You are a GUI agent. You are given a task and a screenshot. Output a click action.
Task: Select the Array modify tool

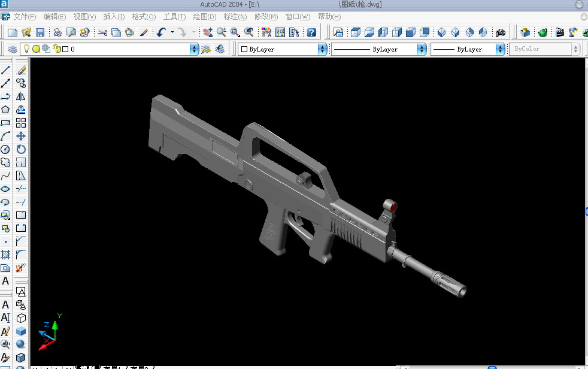pos(21,123)
